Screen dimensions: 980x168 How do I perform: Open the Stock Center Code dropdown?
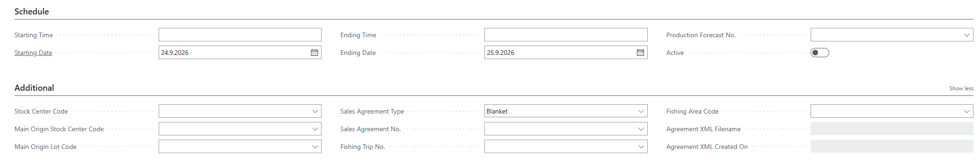pos(315,111)
